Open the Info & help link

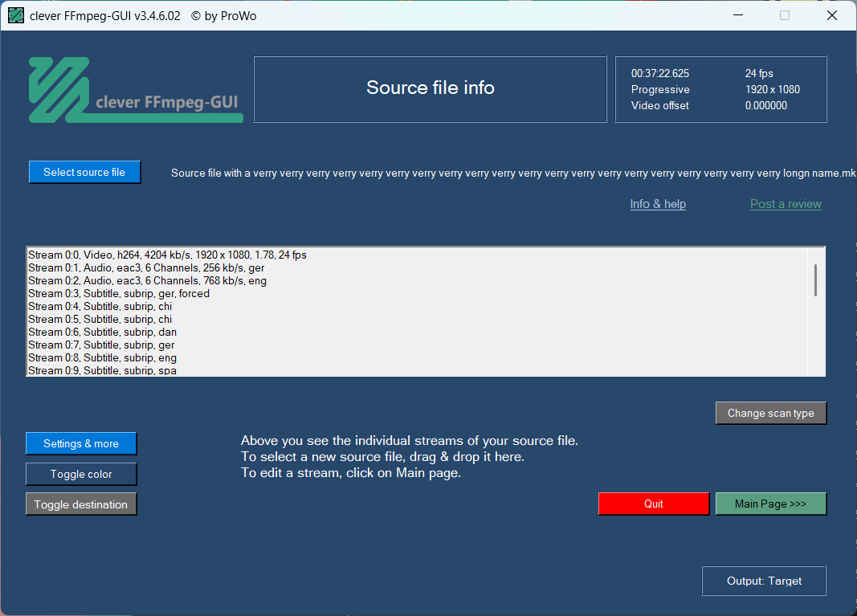tap(658, 204)
